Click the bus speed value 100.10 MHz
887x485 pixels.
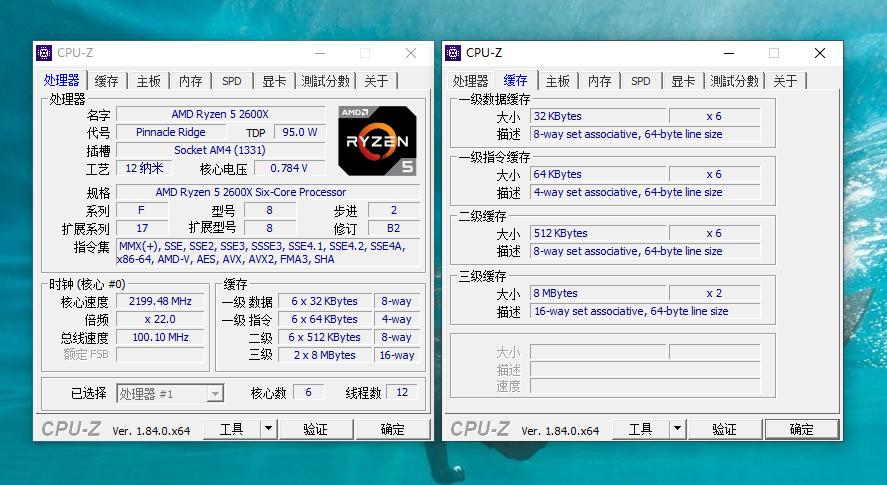click(160, 337)
